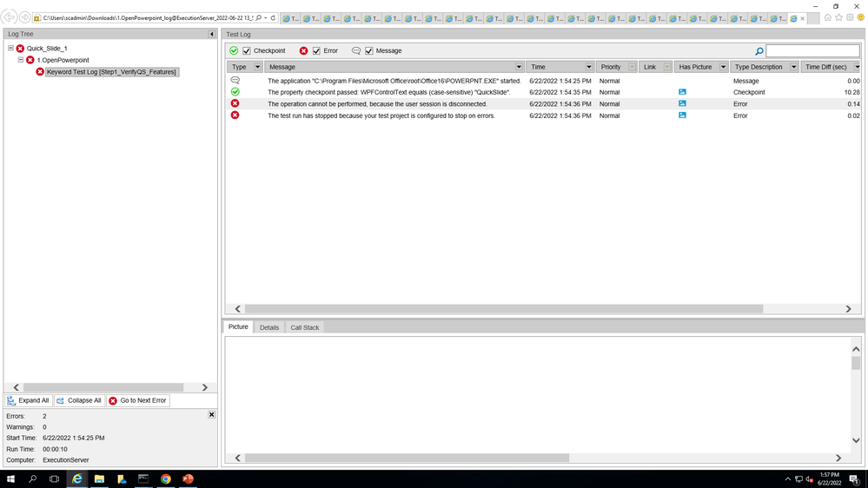
Task: Click error icon of user session disconnected row
Action: [235, 103]
